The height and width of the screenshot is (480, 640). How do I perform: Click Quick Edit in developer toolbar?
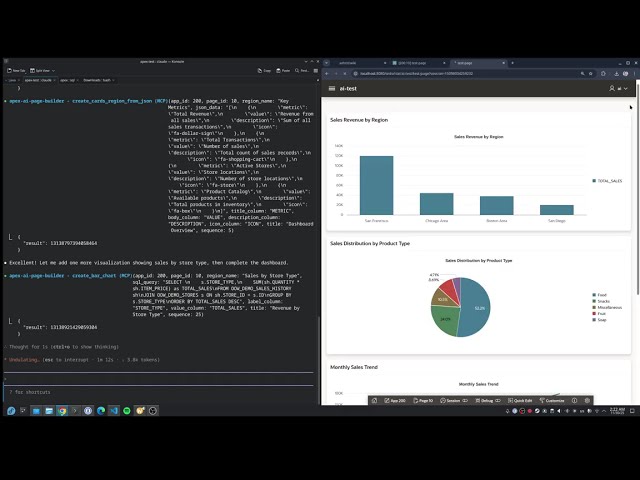[520, 400]
